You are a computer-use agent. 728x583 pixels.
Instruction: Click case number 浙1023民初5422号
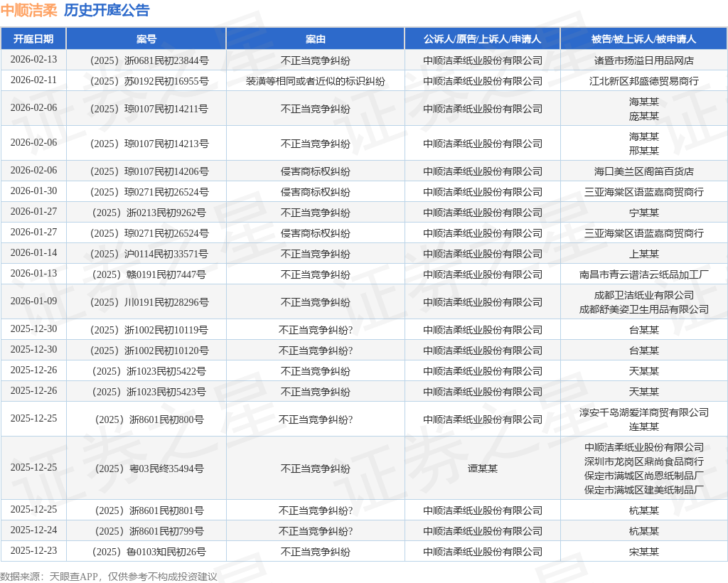149,371
